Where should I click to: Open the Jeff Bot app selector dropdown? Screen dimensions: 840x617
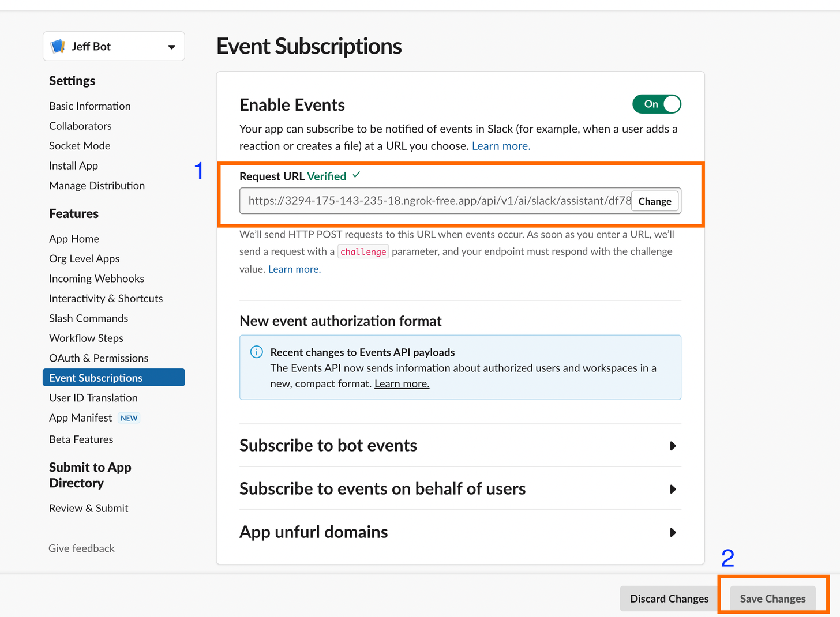(114, 46)
